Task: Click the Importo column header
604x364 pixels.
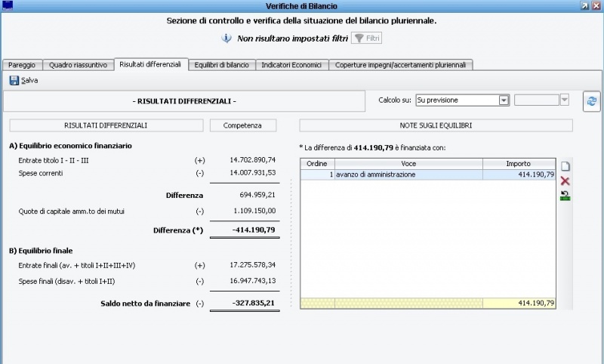Action: coord(519,164)
